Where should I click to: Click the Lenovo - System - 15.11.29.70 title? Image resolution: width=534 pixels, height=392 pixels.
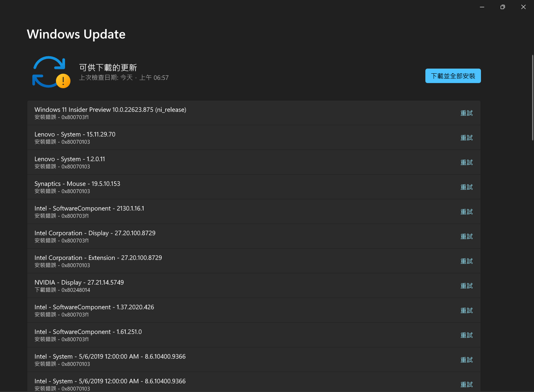pos(75,134)
